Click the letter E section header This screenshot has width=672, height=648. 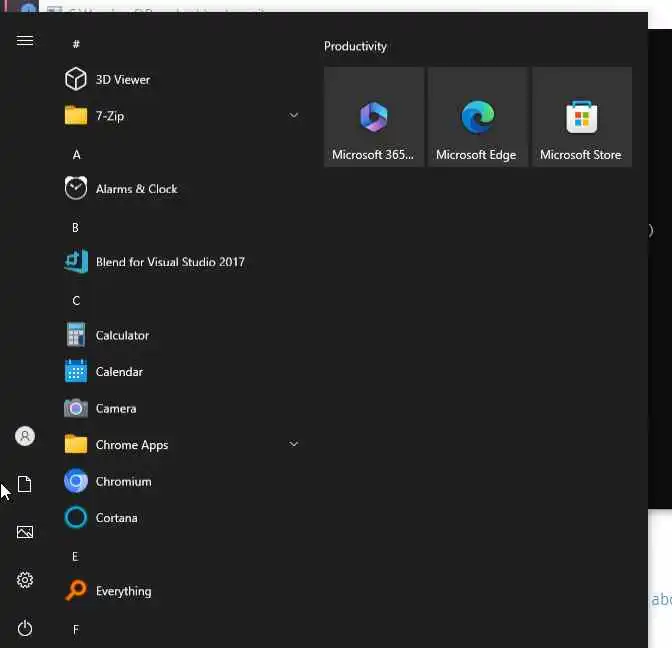coord(75,556)
